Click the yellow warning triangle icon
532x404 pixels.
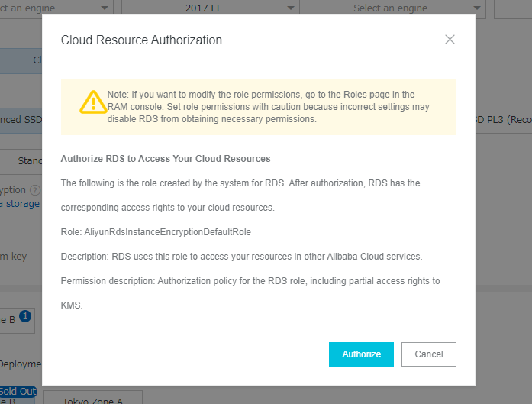pos(93,102)
